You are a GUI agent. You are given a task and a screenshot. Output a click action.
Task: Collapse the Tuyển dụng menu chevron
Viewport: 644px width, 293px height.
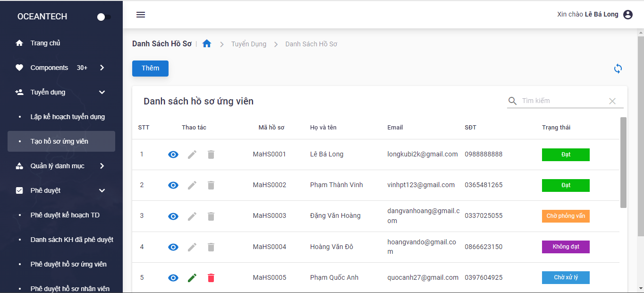pyautogui.click(x=102, y=92)
